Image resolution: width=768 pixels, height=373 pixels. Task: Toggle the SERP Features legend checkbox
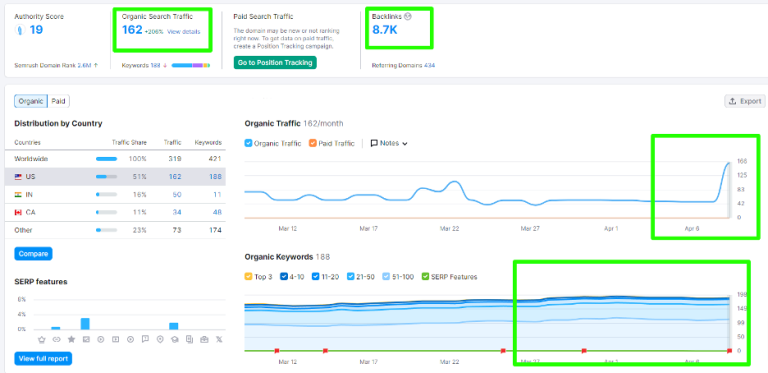[425, 277]
